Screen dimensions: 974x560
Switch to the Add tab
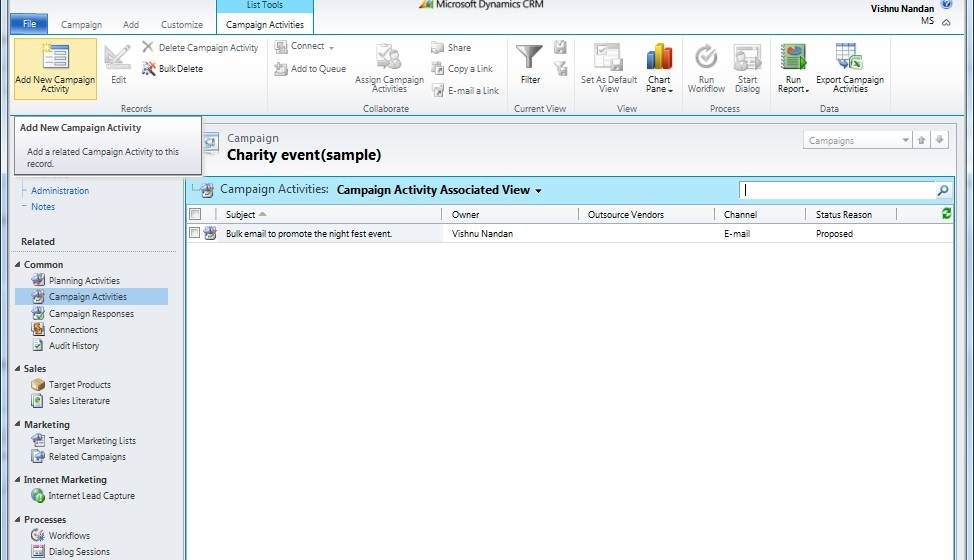pos(131,25)
